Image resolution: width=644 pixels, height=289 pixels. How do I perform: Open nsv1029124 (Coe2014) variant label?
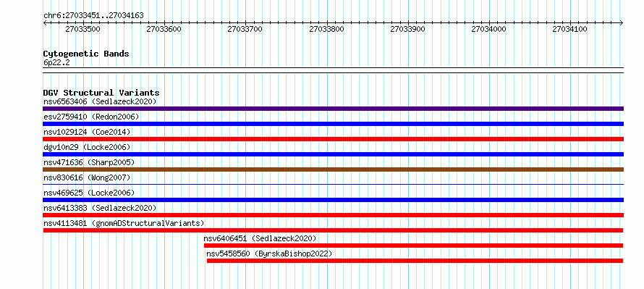tap(87, 132)
